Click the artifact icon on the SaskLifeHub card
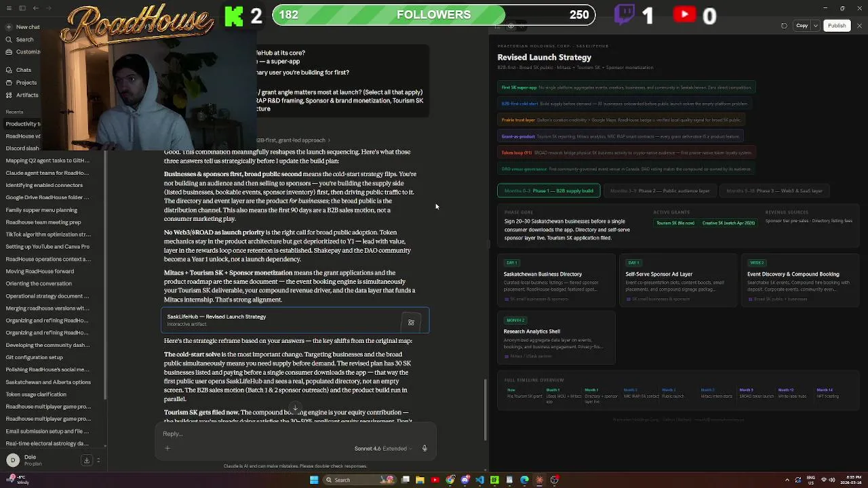 pos(411,323)
